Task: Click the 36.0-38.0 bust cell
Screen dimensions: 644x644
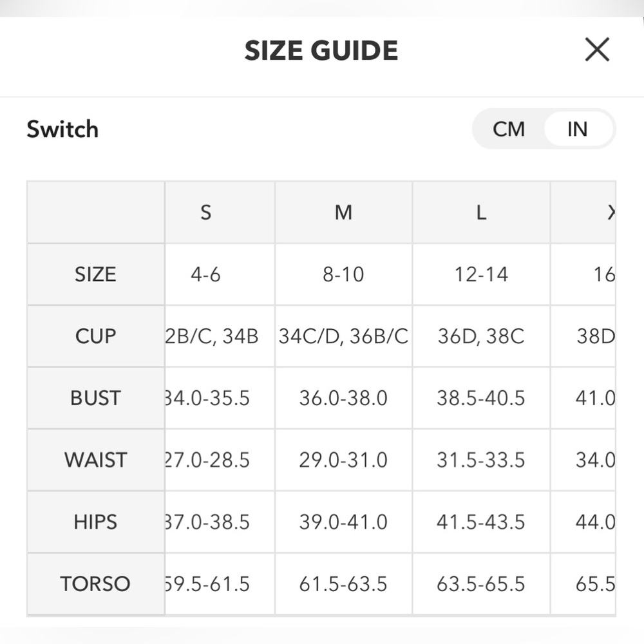Action: coord(343,398)
